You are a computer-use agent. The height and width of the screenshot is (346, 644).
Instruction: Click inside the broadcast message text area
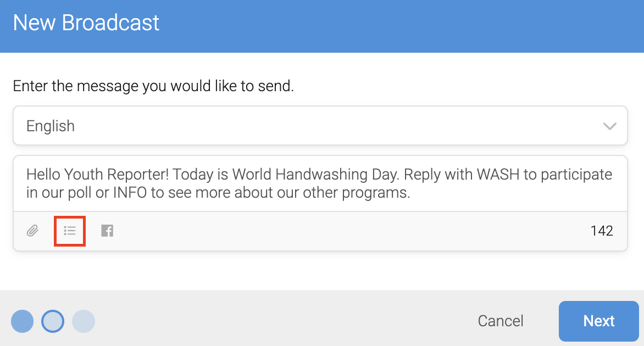click(320, 183)
